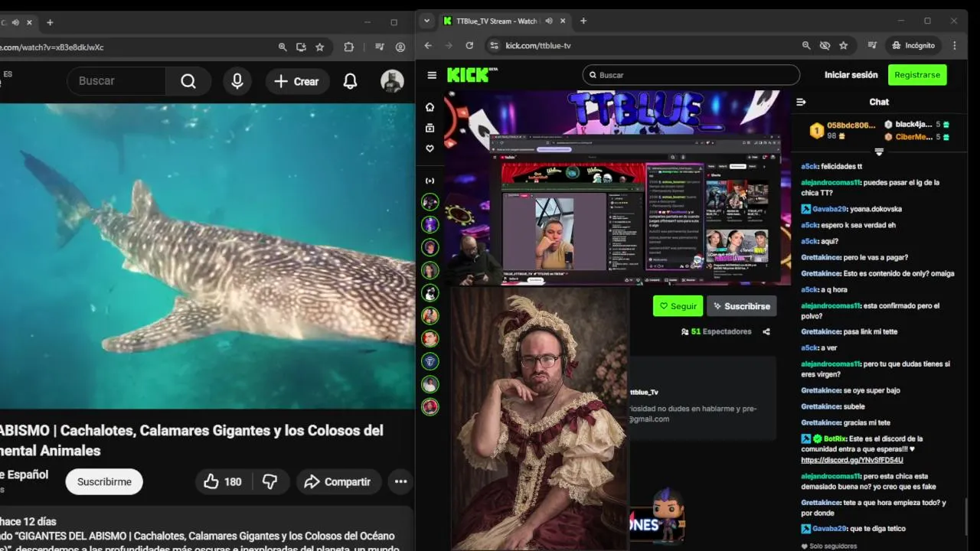Expand the chat leaderboard arrow
980x551 pixels.
879,152
